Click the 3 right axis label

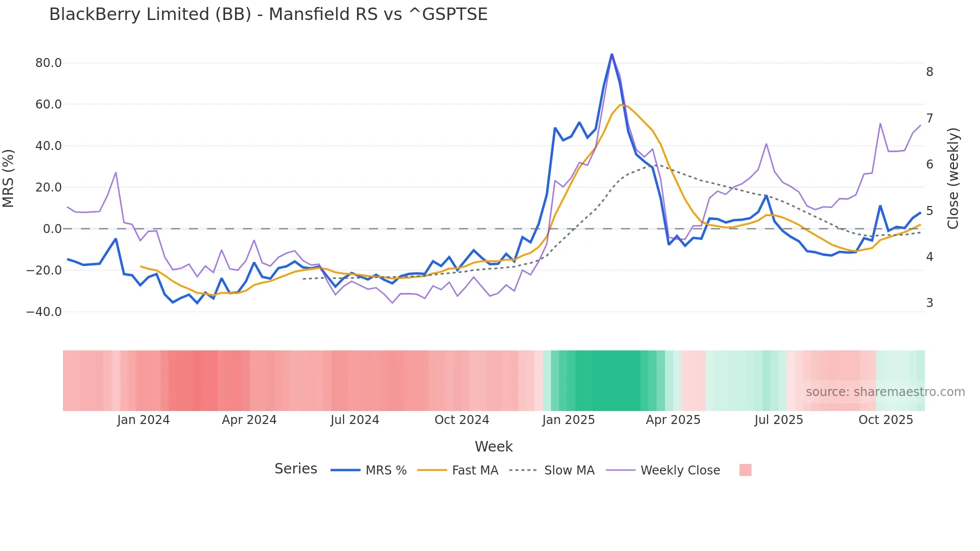(929, 303)
